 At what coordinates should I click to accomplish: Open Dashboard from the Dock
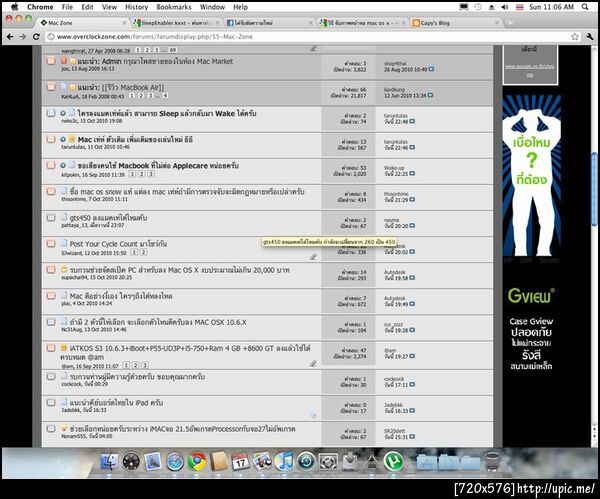tap(131, 462)
